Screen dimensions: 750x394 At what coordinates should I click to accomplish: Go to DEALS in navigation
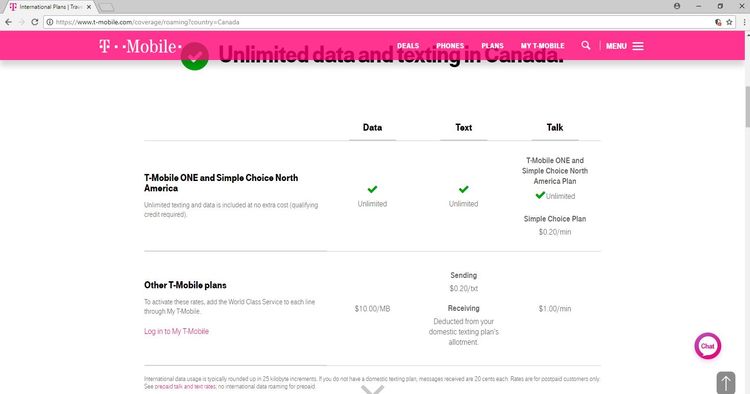pos(408,46)
